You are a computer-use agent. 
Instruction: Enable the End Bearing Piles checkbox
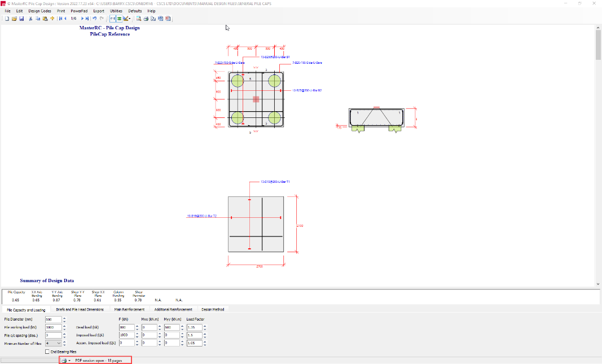47,352
